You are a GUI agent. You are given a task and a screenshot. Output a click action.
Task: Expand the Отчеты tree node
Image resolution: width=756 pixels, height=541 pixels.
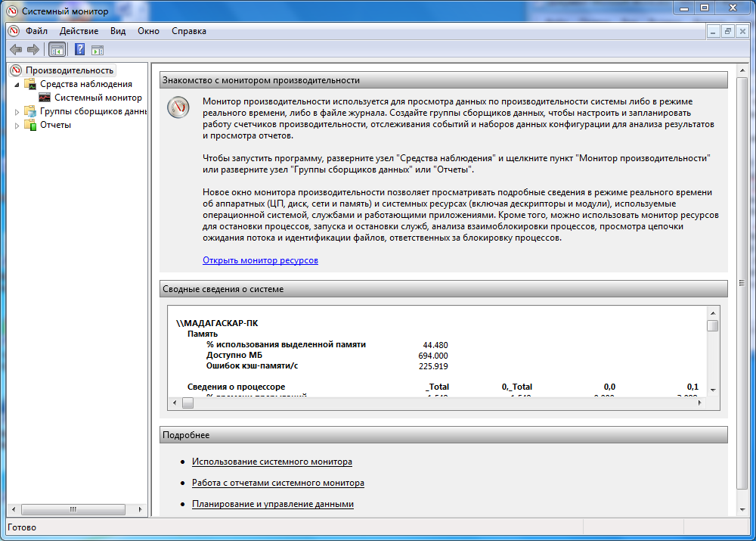(x=17, y=126)
